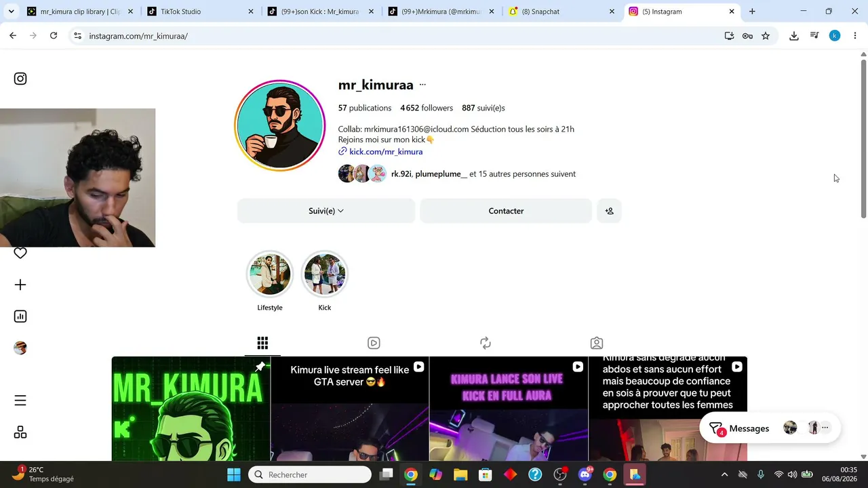Screen dimensions: 868x488
Task: Open the tab search dropdown arrow
Action: 11,12
